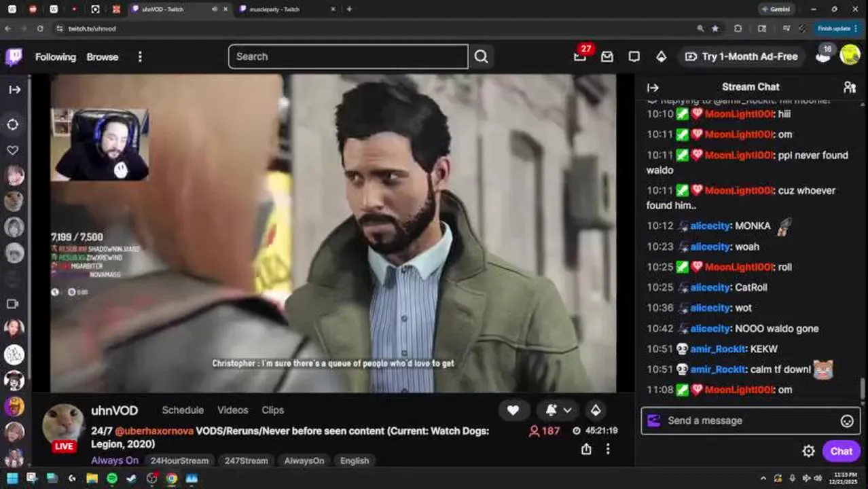Share the stream using the share icon

click(586, 449)
